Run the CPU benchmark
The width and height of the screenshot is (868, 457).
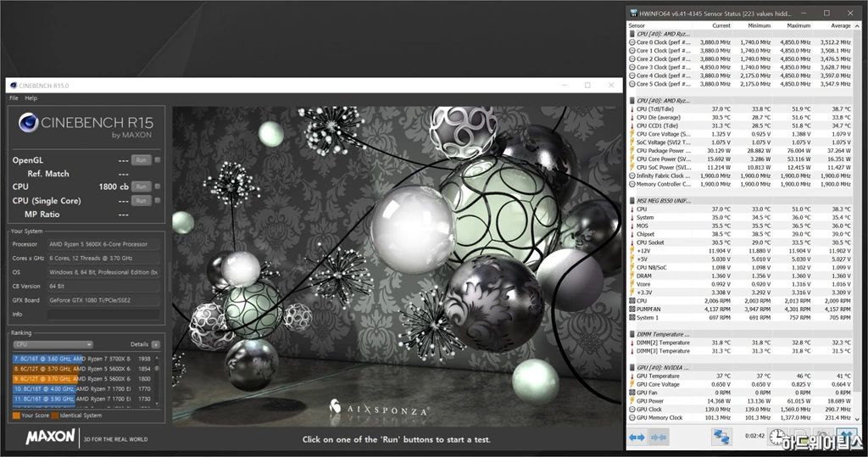pos(142,187)
